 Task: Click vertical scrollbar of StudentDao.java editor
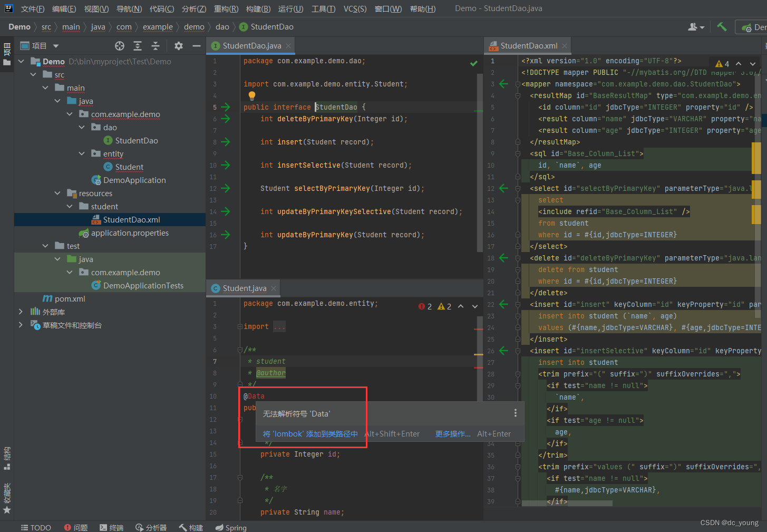click(480, 162)
